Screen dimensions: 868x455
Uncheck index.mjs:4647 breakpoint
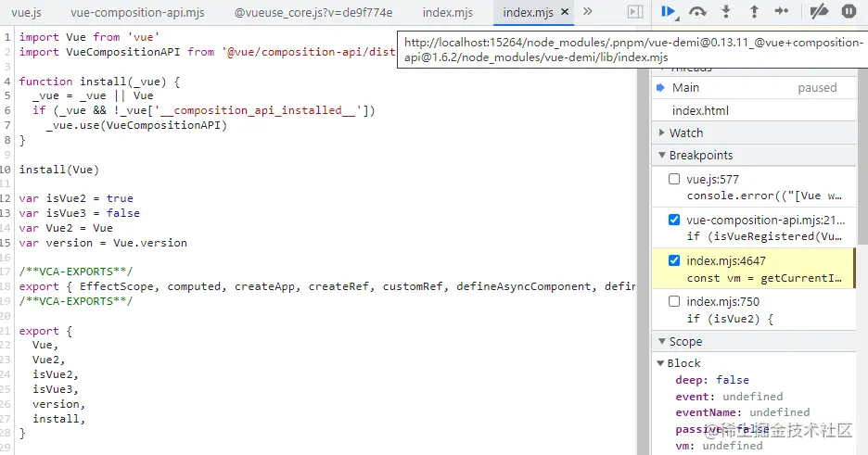click(x=674, y=260)
